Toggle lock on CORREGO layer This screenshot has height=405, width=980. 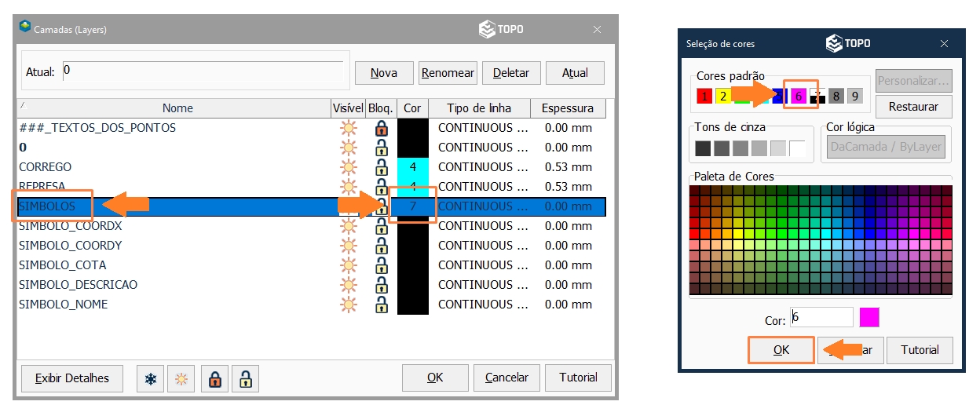tap(382, 167)
